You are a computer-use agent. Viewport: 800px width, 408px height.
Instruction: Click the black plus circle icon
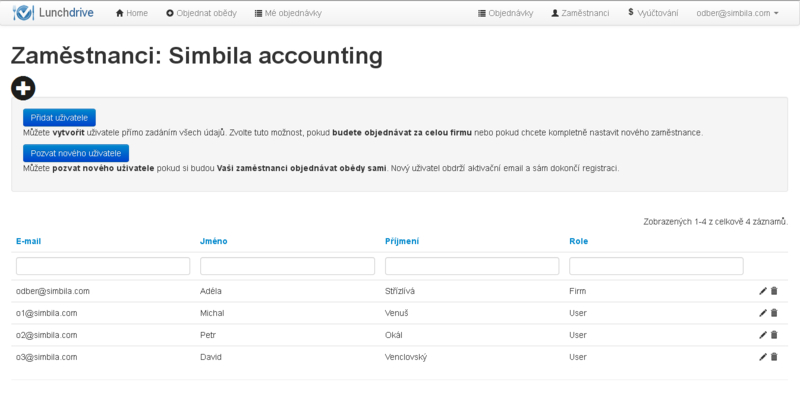coord(23,88)
